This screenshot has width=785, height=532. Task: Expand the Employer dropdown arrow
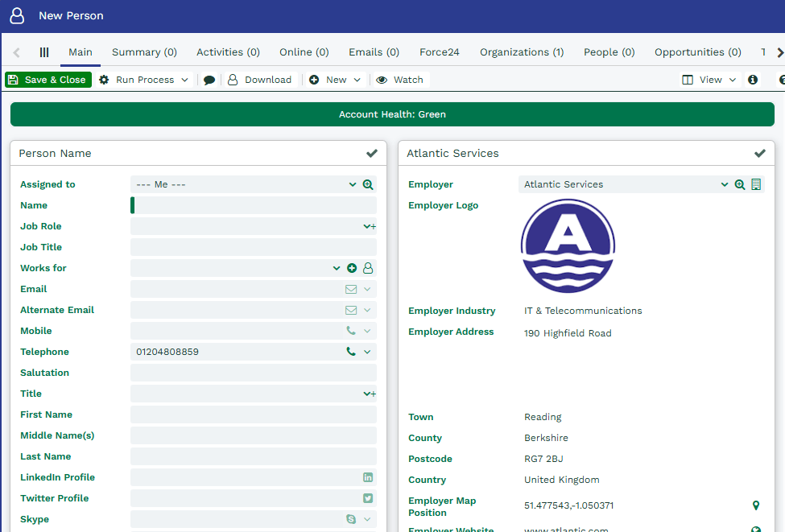click(724, 184)
